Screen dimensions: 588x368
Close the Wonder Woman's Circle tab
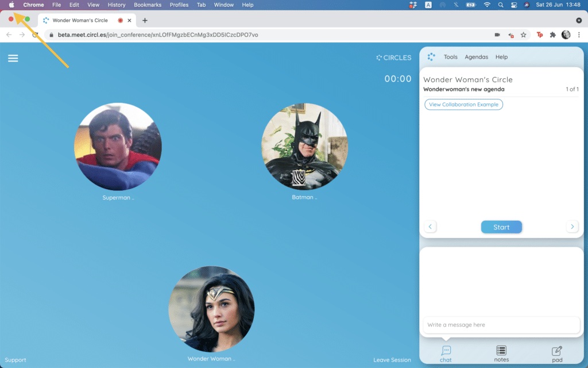click(x=129, y=20)
